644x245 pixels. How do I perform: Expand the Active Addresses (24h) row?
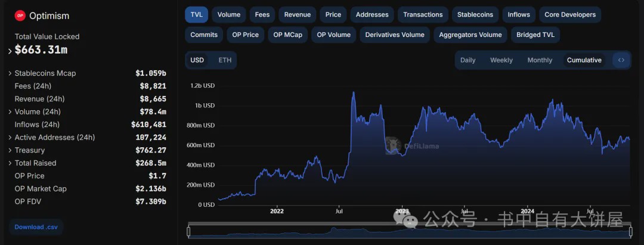tap(10, 138)
